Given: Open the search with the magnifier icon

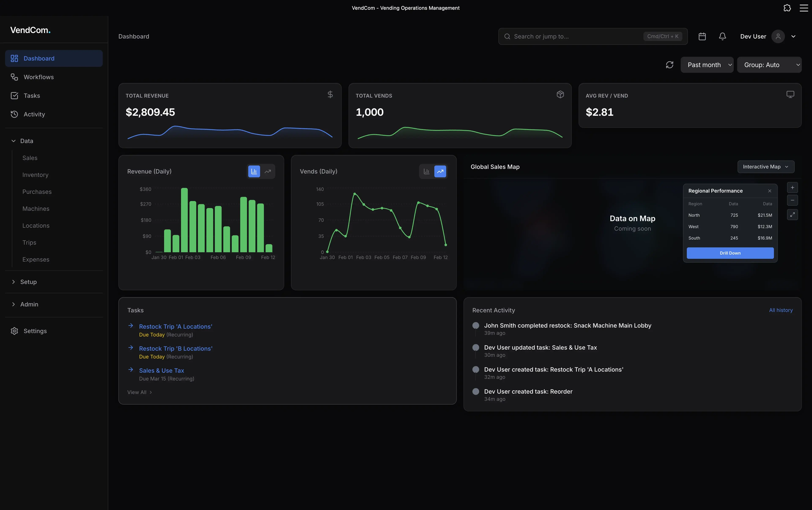Looking at the screenshot, I should 507,36.
